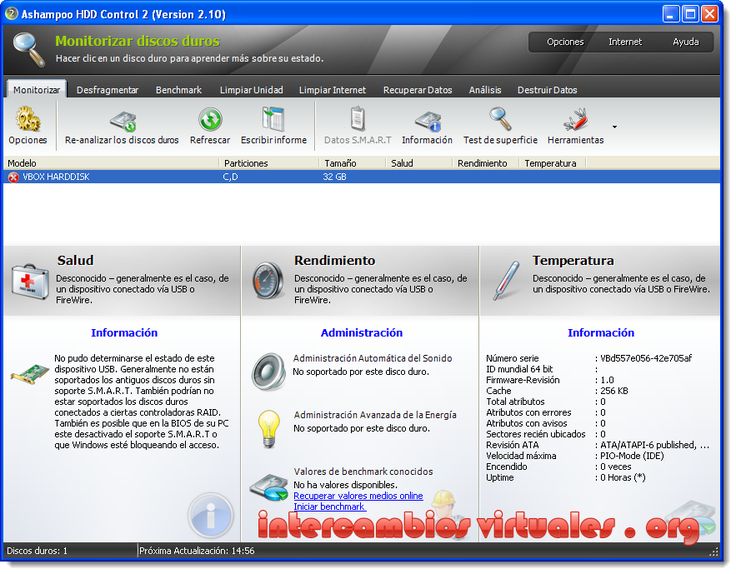Viewport: 736px width, 574px height.
Task: Sort by the Tamaño column header
Action: click(340, 162)
